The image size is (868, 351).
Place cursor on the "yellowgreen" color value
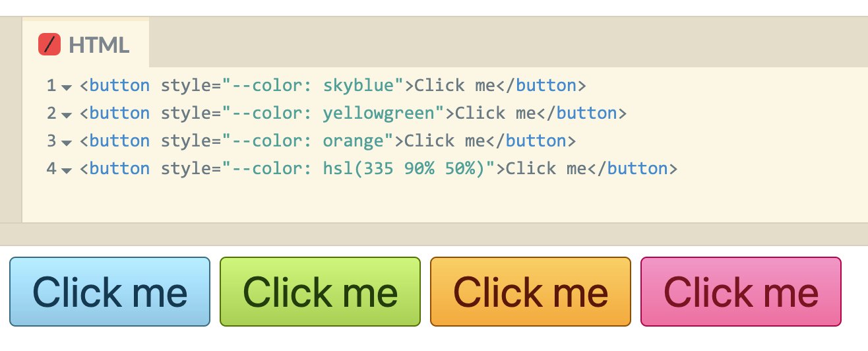(x=379, y=113)
